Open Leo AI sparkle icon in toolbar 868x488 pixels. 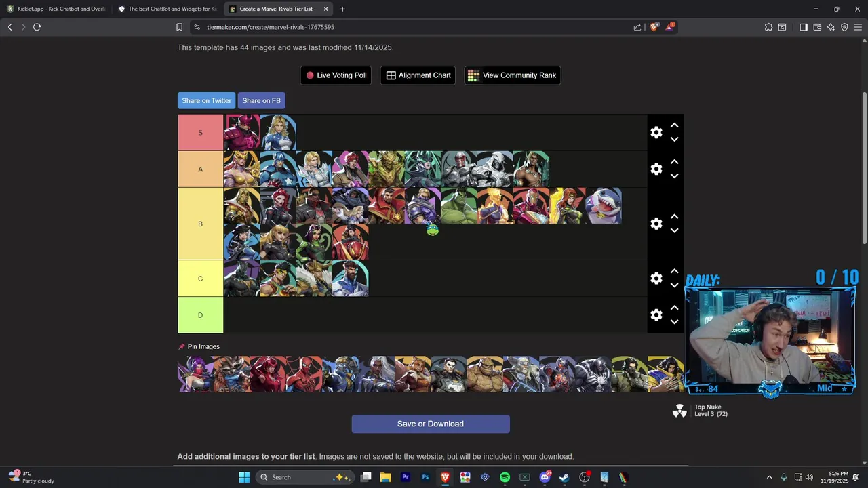831,27
